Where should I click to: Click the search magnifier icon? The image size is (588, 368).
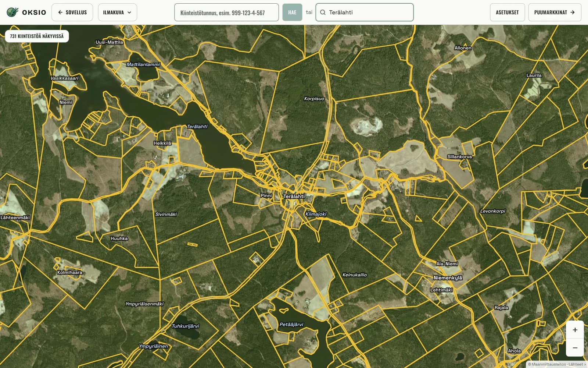click(x=323, y=13)
